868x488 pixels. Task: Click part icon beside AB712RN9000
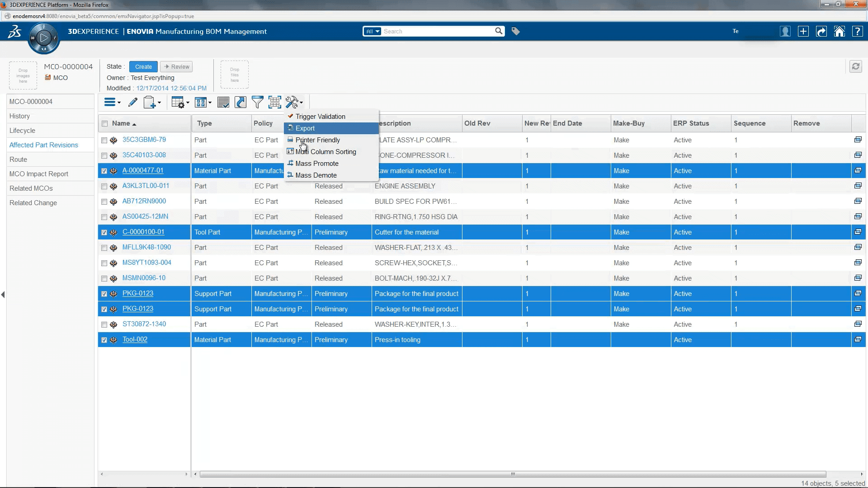pos(113,202)
